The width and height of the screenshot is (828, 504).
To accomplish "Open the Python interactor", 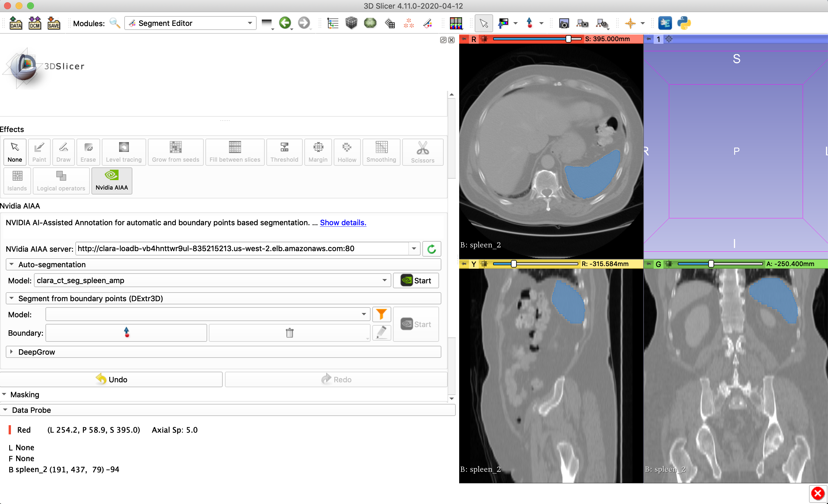I will pyautogui.click(x=684, y=23).
